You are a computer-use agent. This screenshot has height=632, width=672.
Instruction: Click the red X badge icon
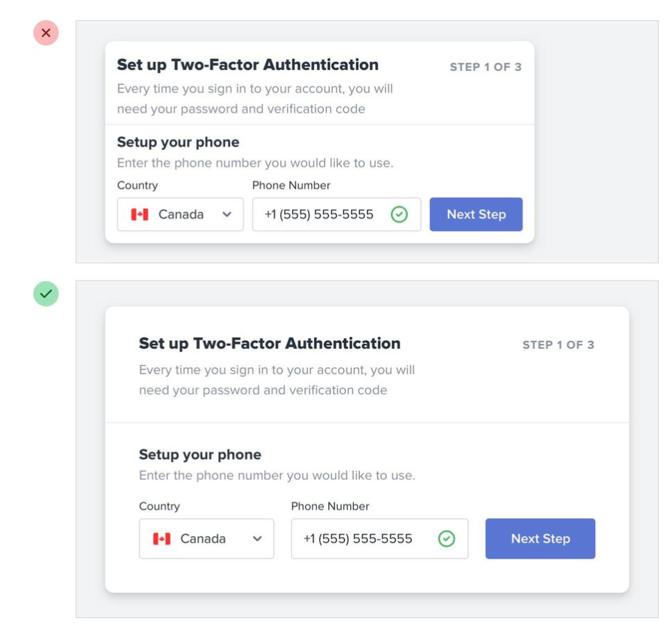coord(46,33)
